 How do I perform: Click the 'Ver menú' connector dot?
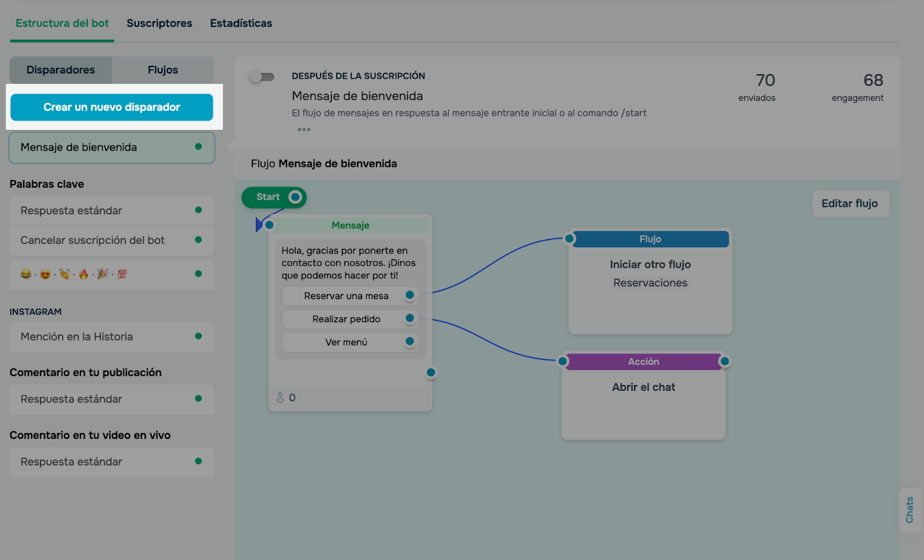(x=409, y=341)
